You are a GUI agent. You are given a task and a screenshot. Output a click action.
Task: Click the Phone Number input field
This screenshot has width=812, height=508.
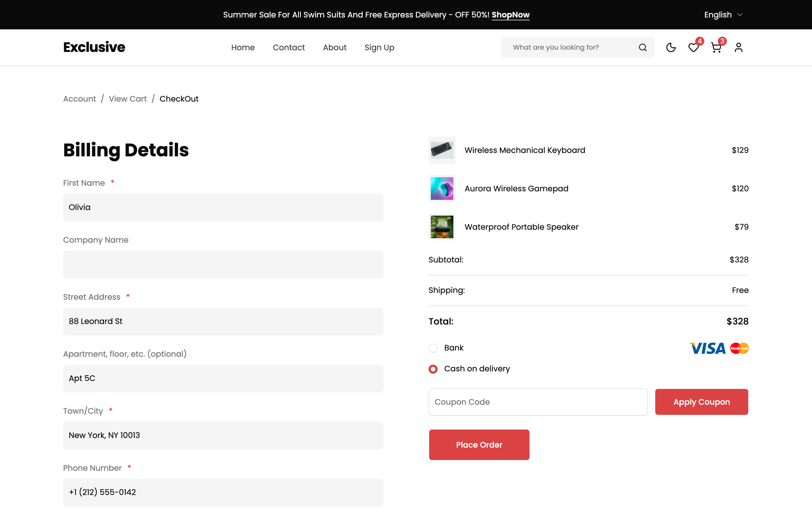coord(223,492)
